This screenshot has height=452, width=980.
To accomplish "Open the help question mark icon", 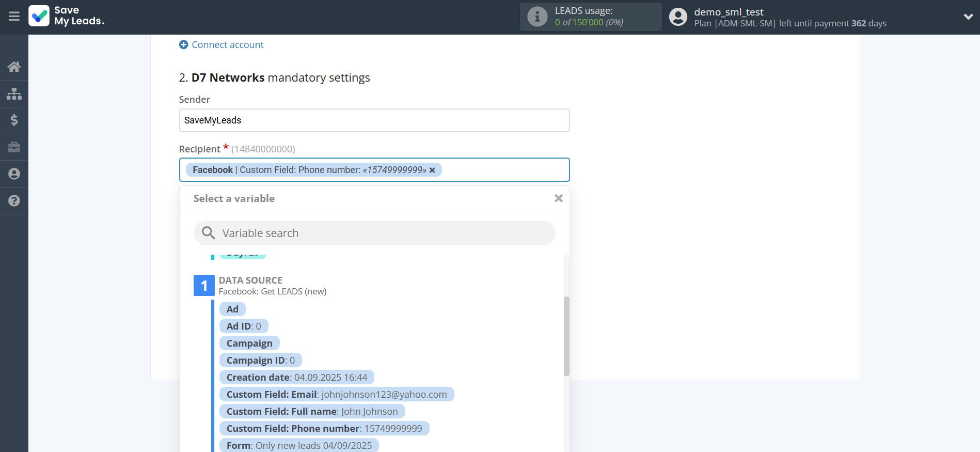I will [x=14, y=201].
